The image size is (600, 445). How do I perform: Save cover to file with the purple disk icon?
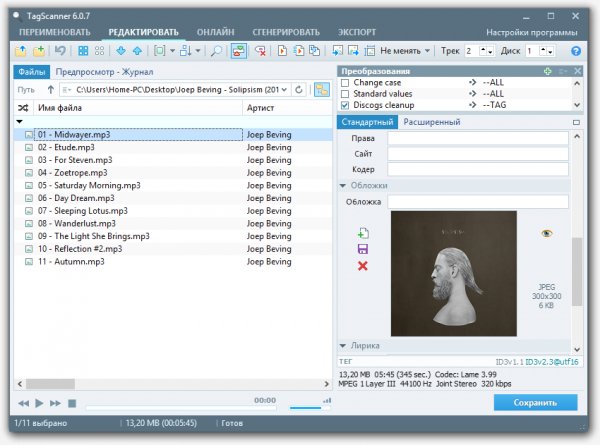coord(363,249)
